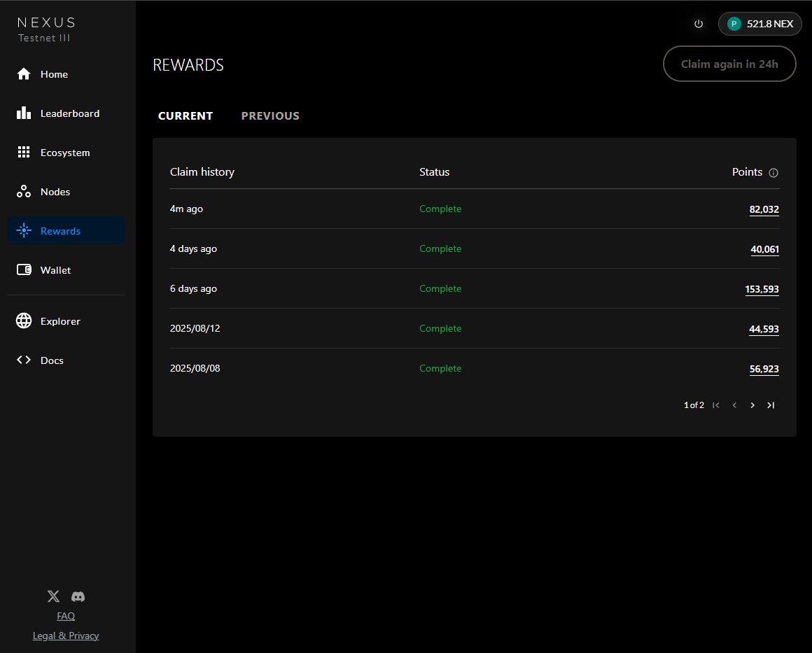
Task: Select Rewards in the sidebar
Action: click(66, 230)
